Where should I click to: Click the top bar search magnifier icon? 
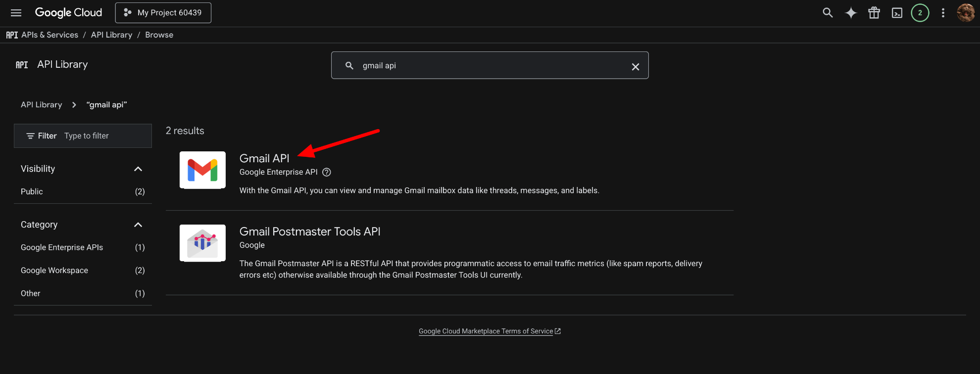(x=828, y=13)
